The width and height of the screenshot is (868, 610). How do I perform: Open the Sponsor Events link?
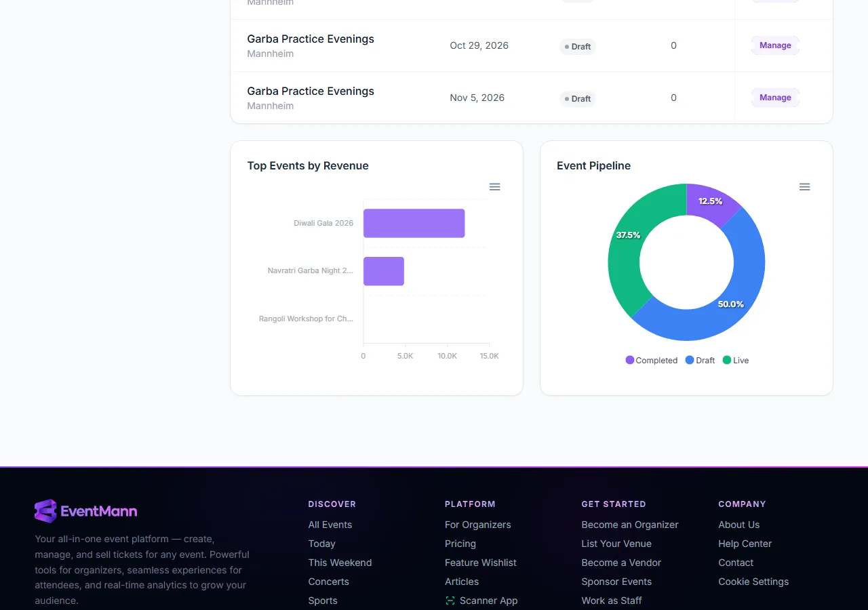click(616, 582)
